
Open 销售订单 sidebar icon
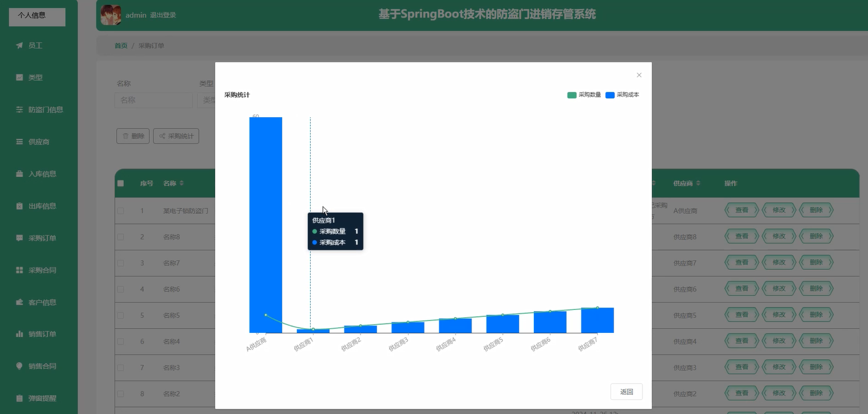coord(19,334)
